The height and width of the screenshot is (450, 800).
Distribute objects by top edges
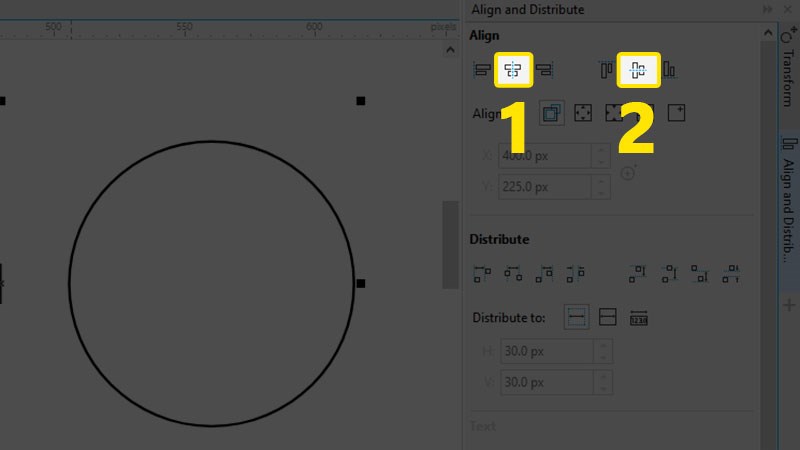(x=638, y=274)
